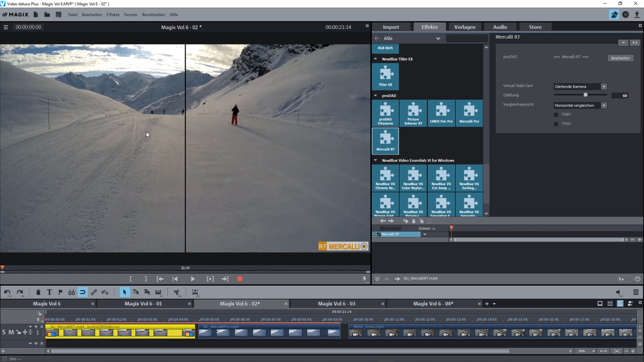Jump to range start button

click(x=160, y=279)
